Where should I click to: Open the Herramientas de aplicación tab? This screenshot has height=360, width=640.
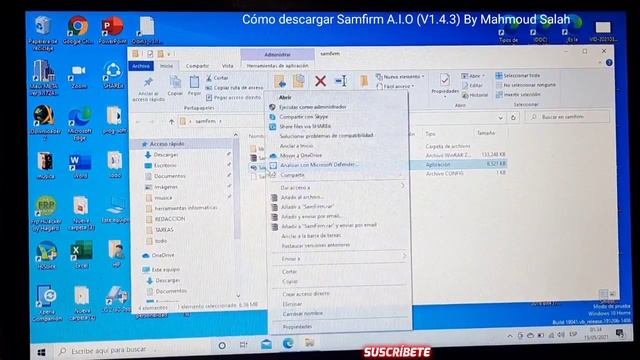pos(277,66)
